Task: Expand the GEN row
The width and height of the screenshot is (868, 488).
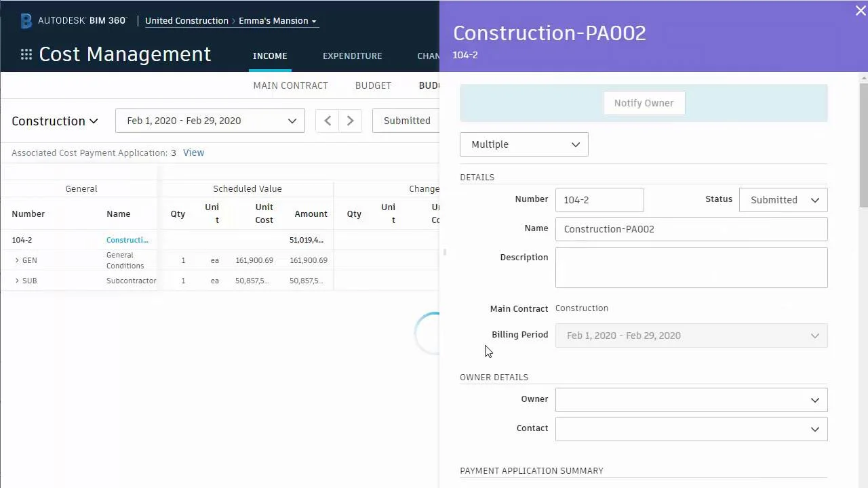Action: (x=17, y=260)
